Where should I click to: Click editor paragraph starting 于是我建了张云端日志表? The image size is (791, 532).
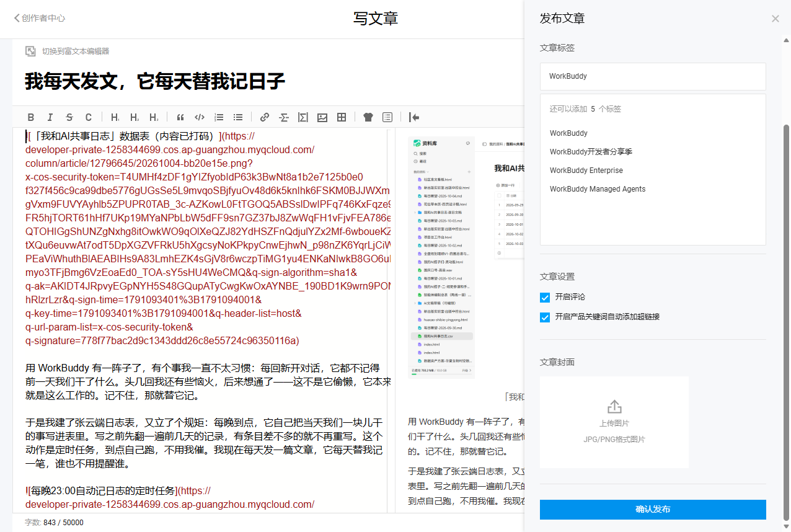[205, 443]
